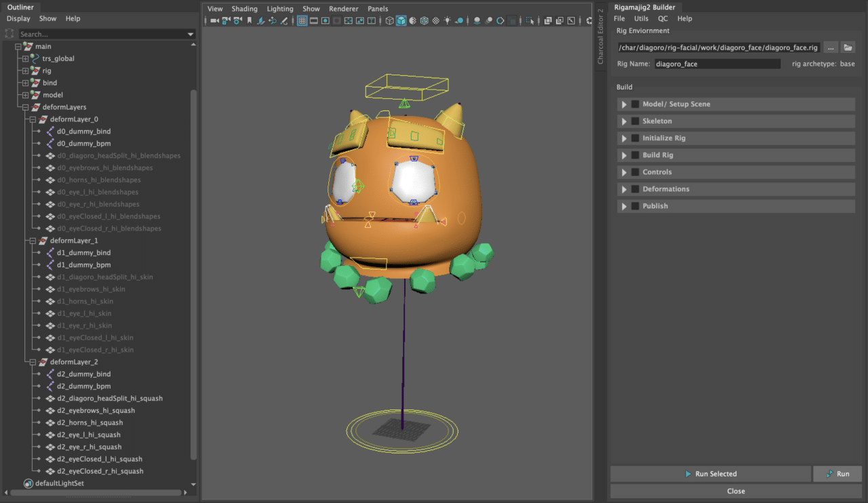This screenshot has width=868, height=503.
Task: Click the bookmark icon in viewport toolbar
Action: pos(249,20)
